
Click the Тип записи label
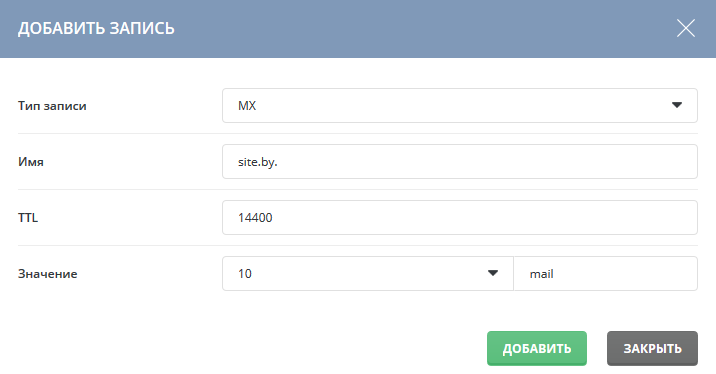(x=52, y=106)
